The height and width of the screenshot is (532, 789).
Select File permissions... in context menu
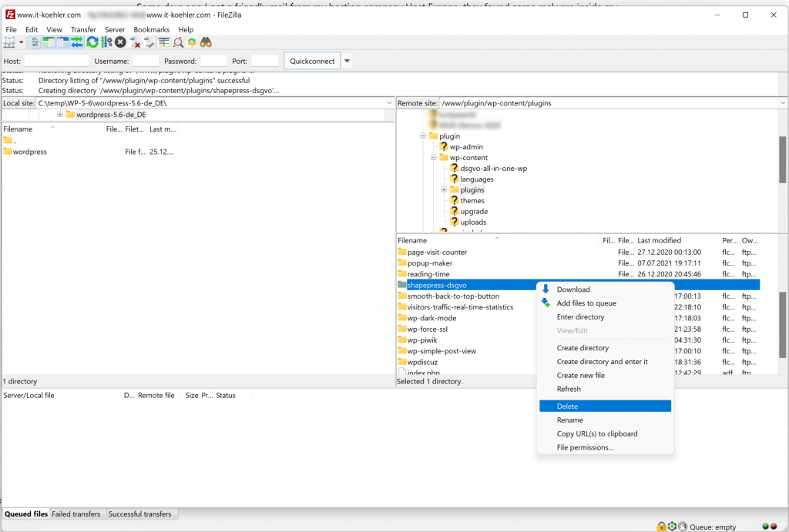[x=605, y=447]
